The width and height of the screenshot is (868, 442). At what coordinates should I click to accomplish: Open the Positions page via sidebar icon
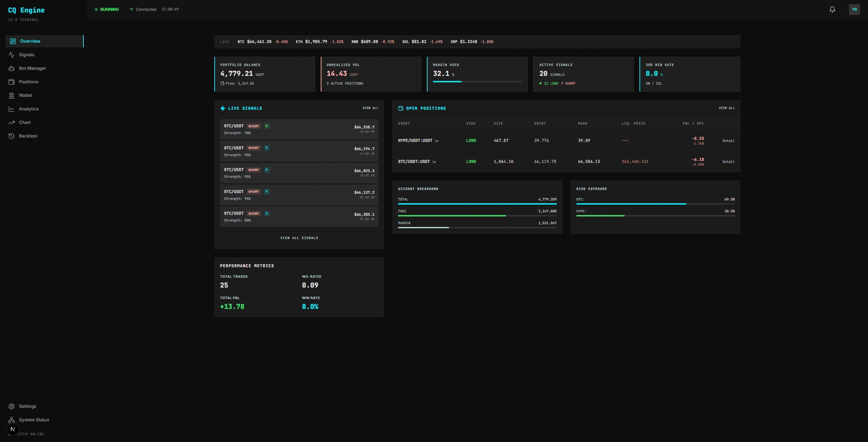[x=12, y=82]
